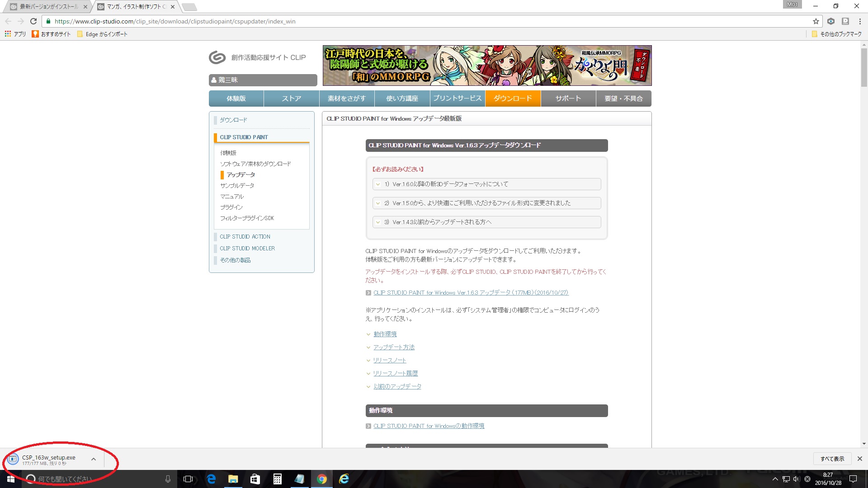Click すべて表示 to show all downloads

click(832, 459)
